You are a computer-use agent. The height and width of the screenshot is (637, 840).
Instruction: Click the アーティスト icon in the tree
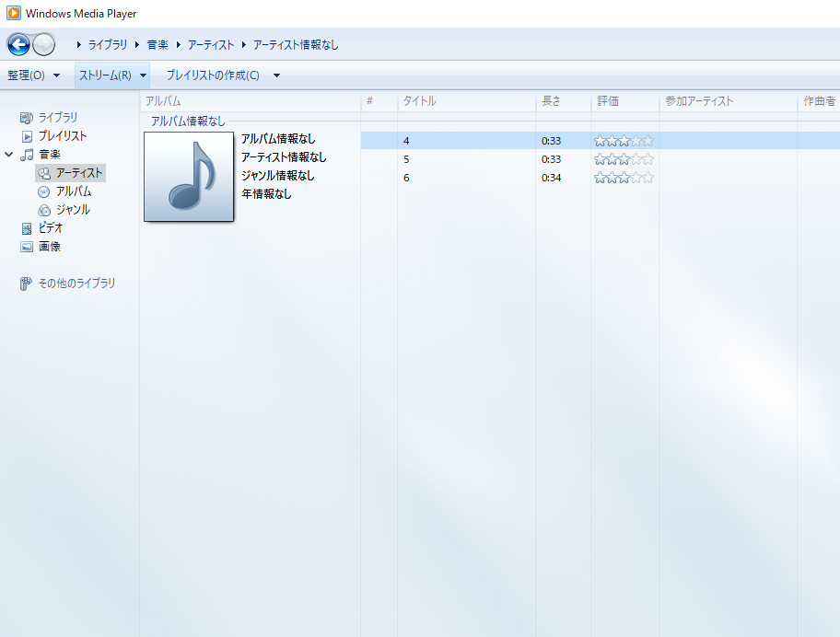click(44, 173)
